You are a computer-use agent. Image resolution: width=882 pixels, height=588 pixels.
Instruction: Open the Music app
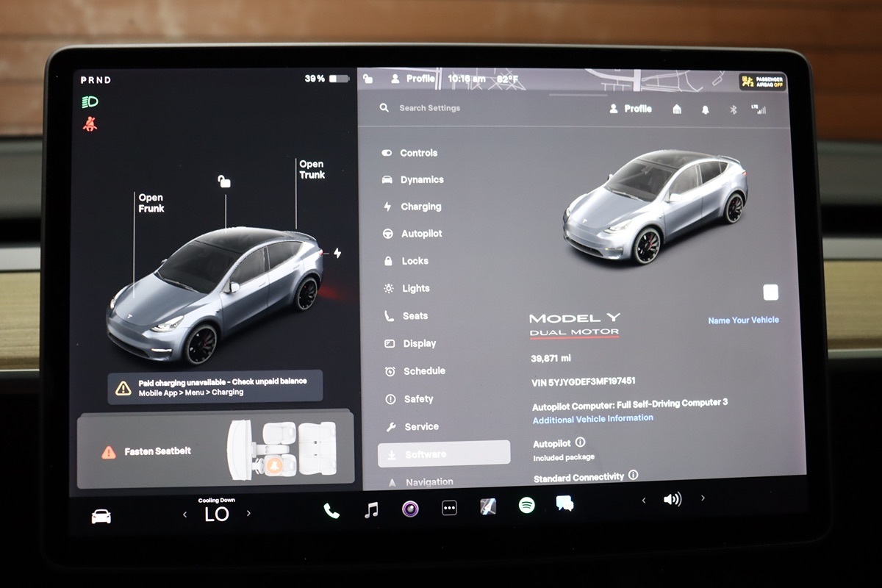371,509
